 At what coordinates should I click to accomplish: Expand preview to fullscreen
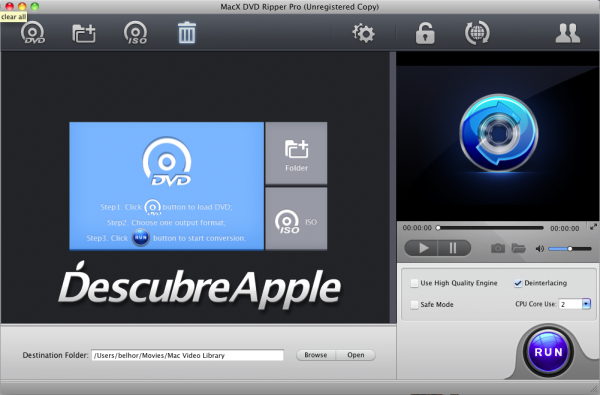tap(593, 227)
